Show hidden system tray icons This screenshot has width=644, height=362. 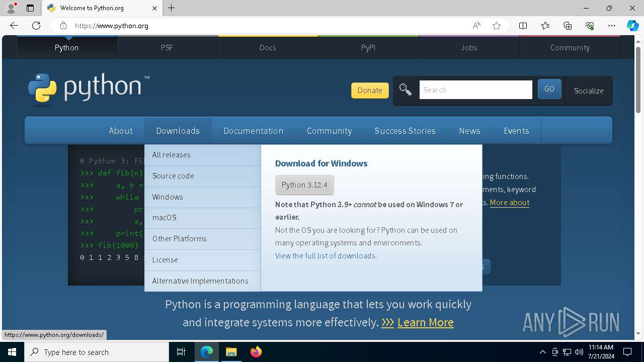tap(542, 352)
